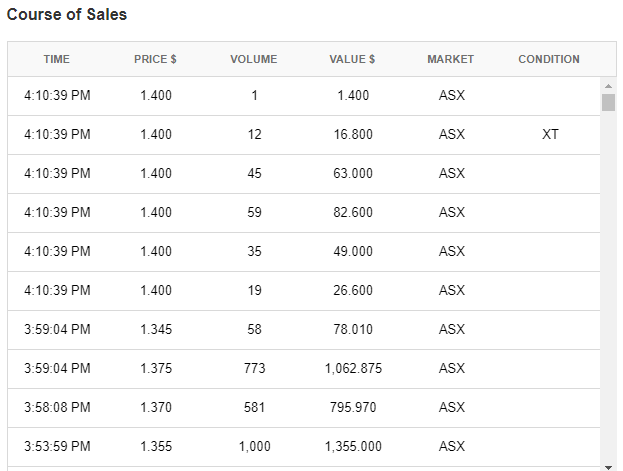
Task: Sort by the PRICE $ column header
Action: (155, 59)
